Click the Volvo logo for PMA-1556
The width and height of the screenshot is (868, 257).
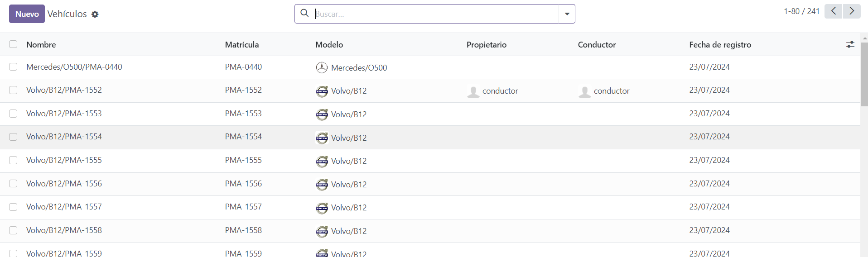[322, 185]
